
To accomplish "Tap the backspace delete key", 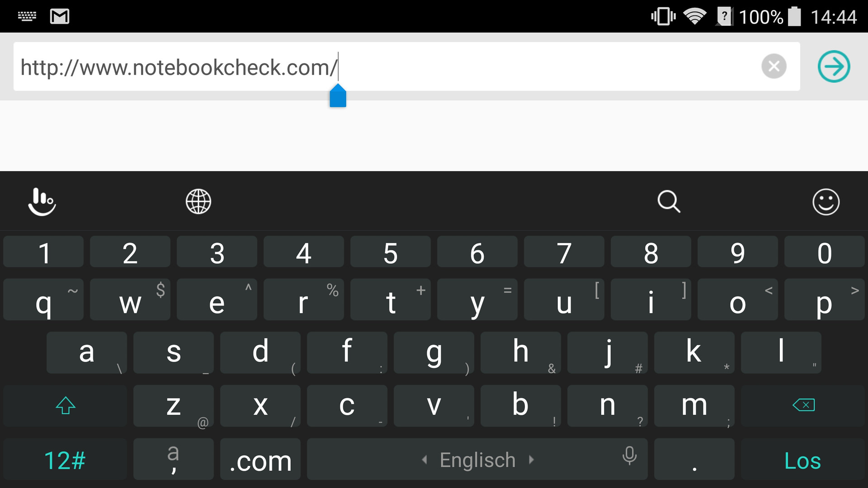I will [x=803, y=405].
